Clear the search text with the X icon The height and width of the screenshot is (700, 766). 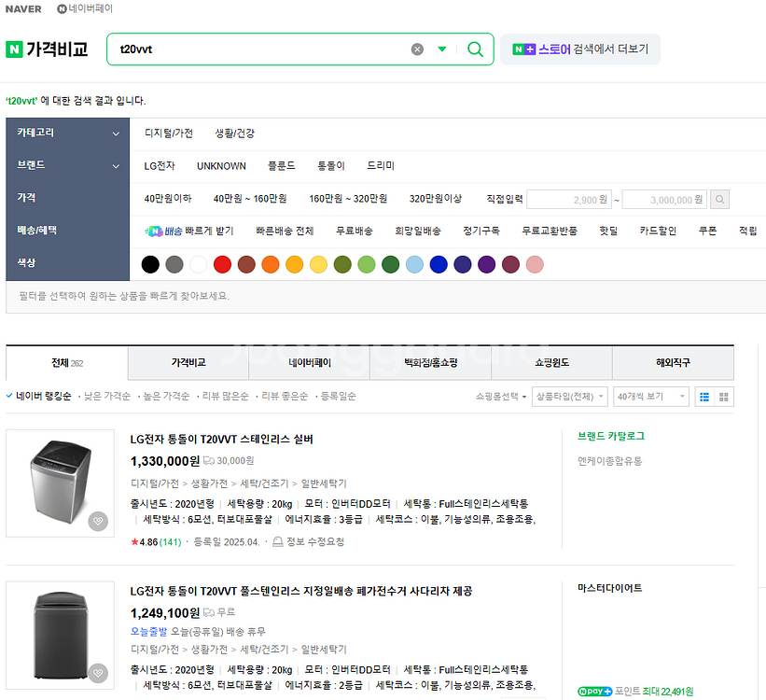417,49
